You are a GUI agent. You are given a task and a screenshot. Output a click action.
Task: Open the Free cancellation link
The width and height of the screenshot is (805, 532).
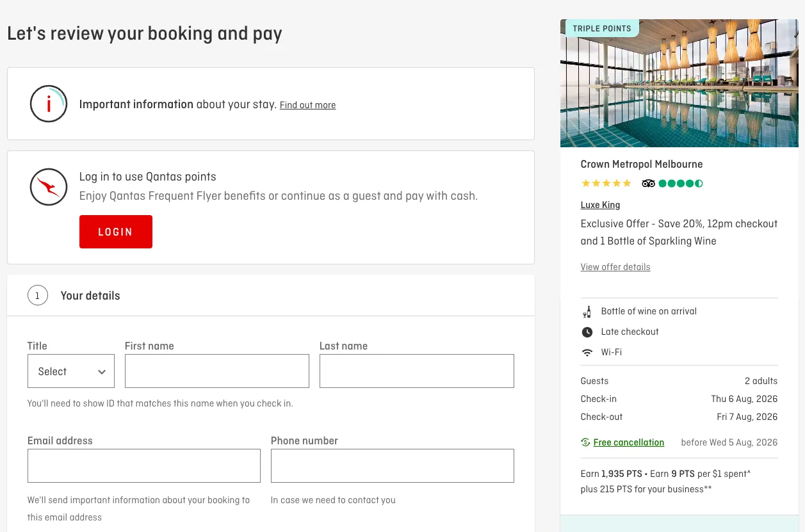click(x=629, y=442)
